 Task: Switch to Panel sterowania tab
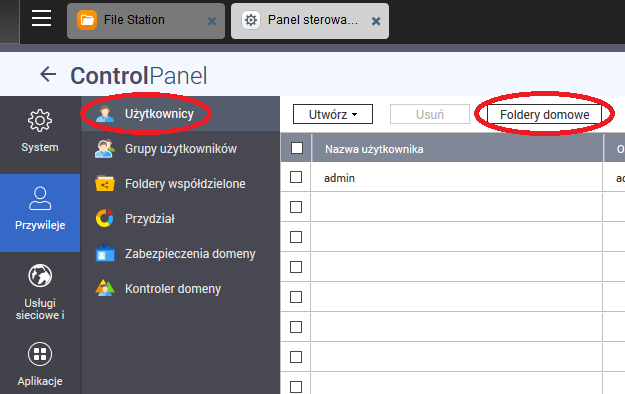(310, 21)
